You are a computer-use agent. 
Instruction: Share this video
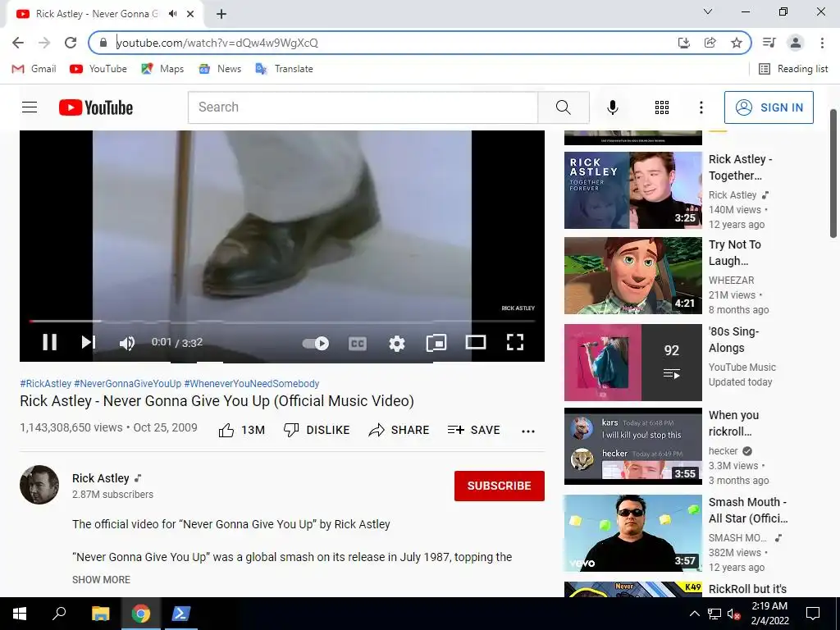tap(399, 430)
